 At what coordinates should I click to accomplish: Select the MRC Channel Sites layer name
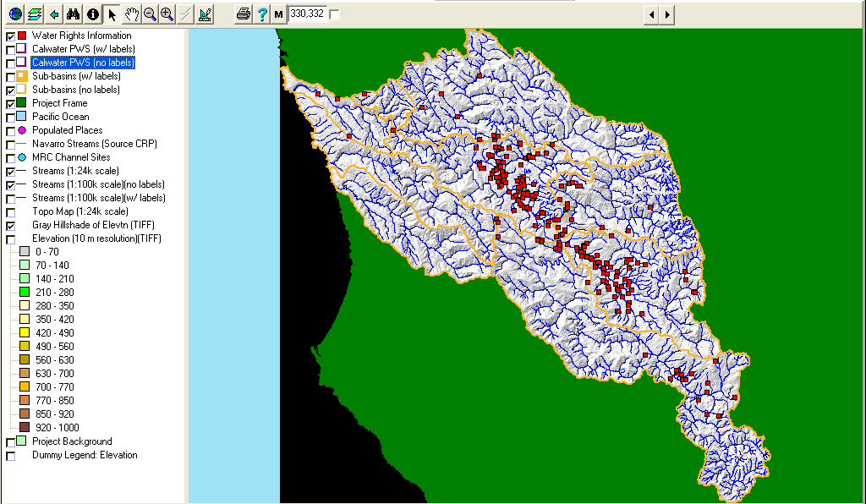point(71,157)
